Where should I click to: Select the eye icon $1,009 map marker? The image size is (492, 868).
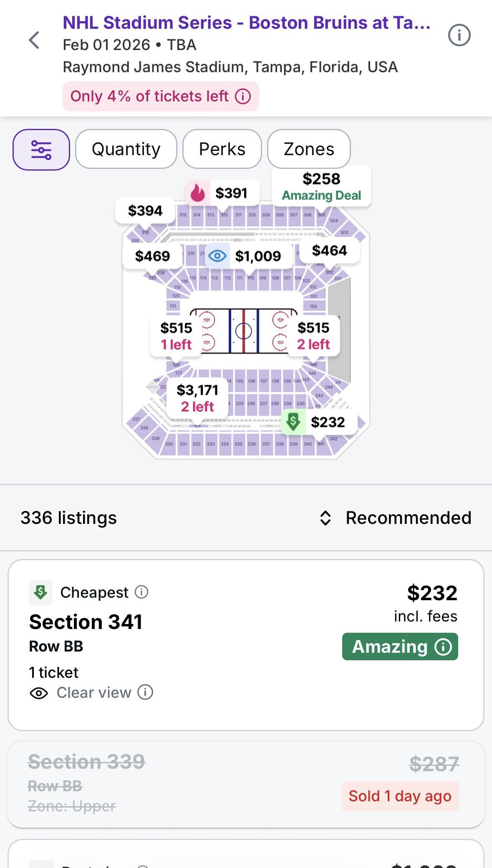[249, 256]
